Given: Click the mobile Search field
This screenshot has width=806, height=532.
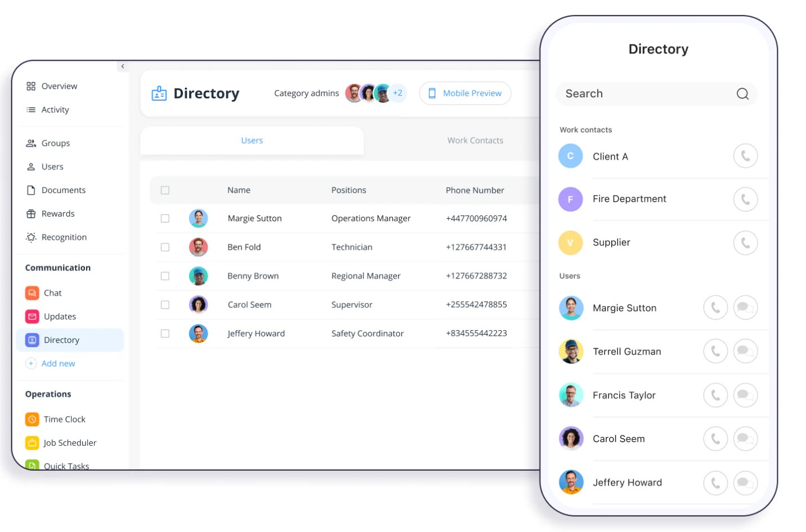Looking at the screenshot, I should 656,94.
